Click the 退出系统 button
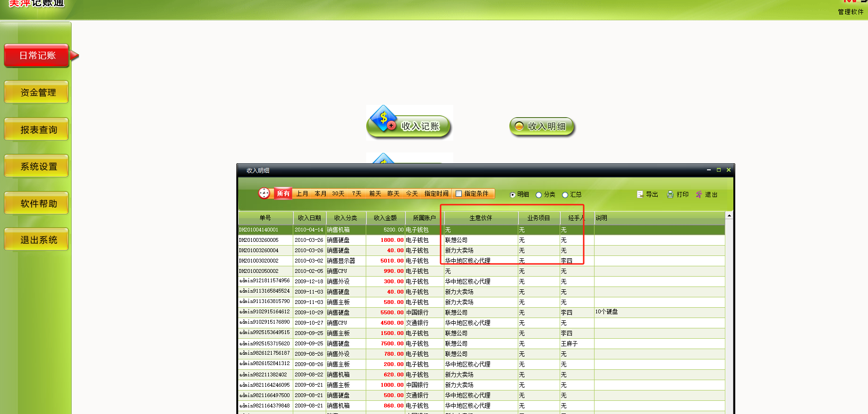Screen dimensions: 868x414 (37, 240)
